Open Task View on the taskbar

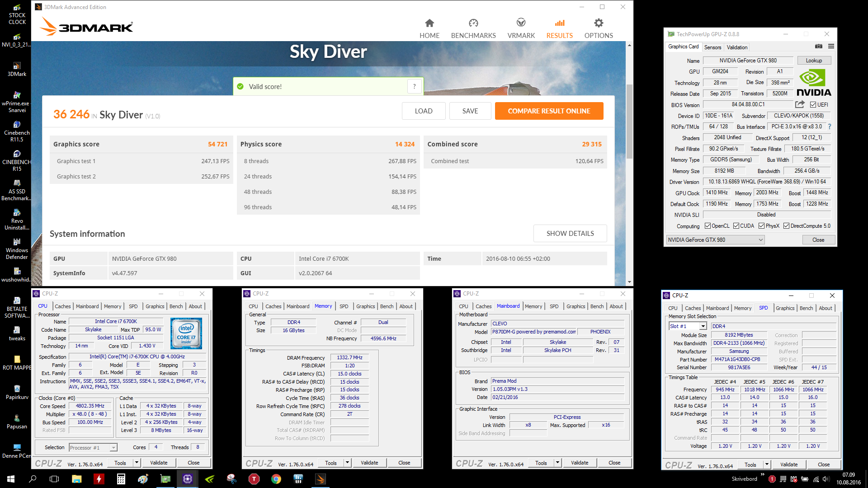[x=54, y=479]
